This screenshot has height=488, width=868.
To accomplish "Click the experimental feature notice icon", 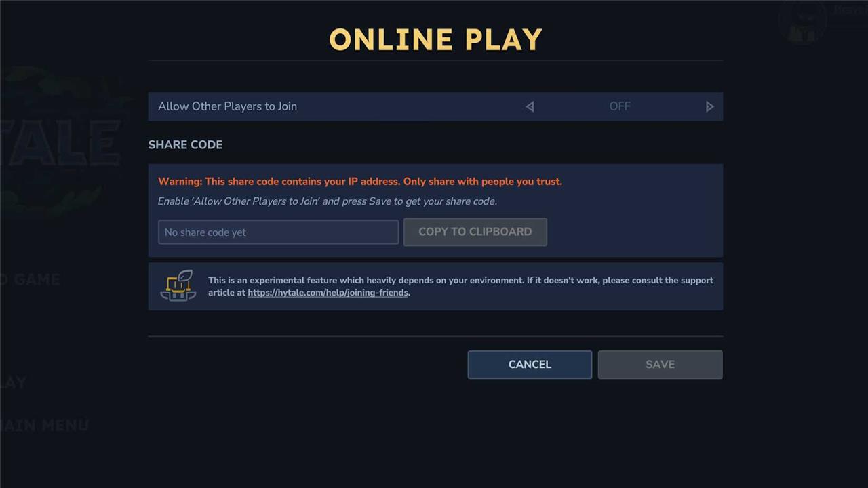I will pos(178,285).
